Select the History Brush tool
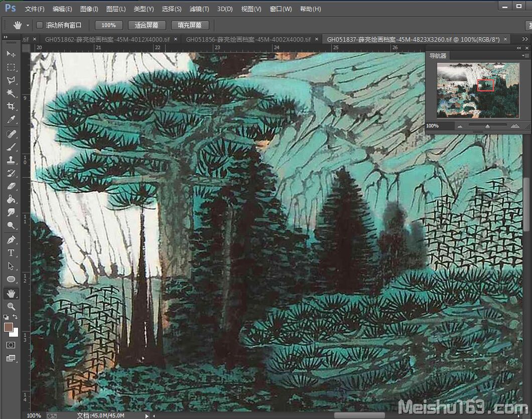 click(11, 173)
